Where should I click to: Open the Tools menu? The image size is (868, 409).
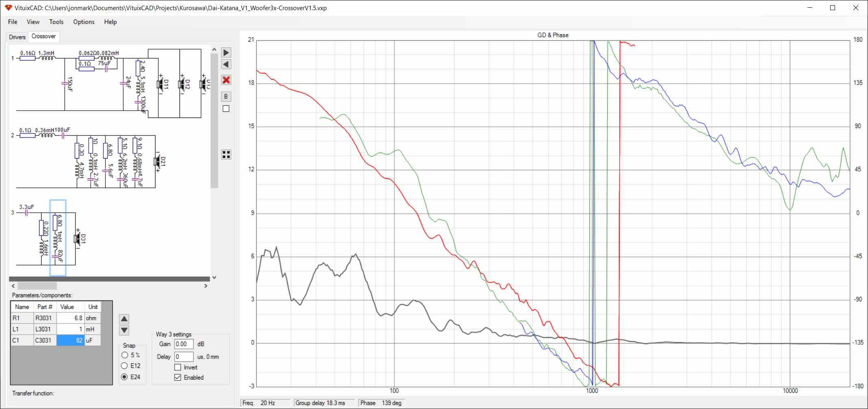click(56, 22)
